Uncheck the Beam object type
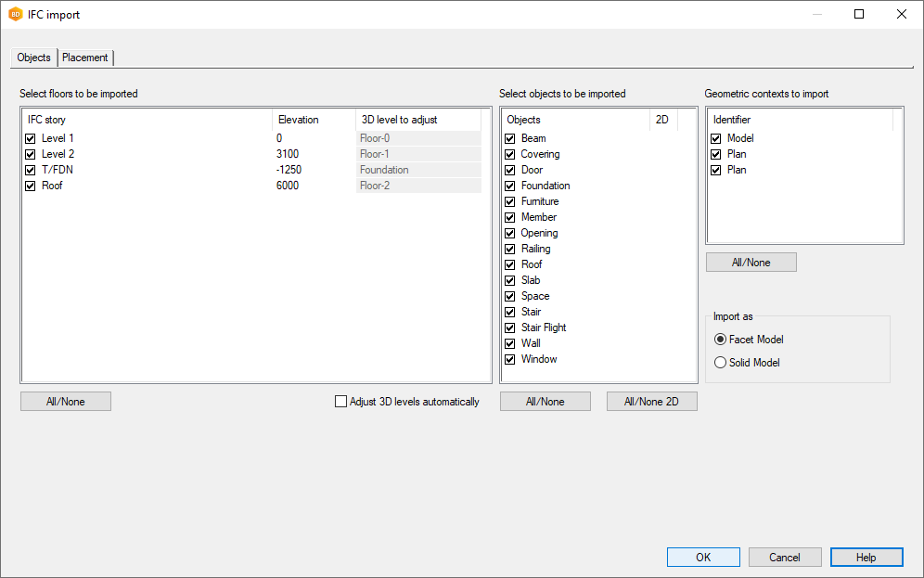The width and height of the screenshot is (924, 578). point(509,138)
